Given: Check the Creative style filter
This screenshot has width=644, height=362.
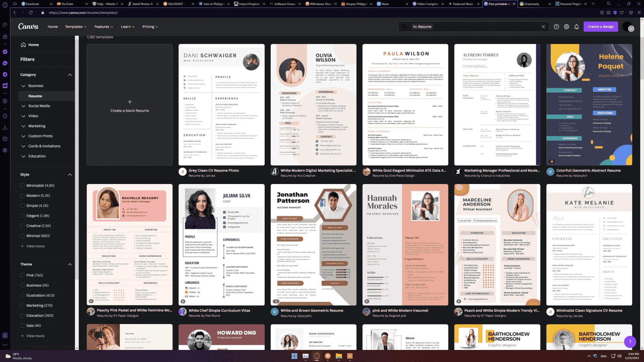Looking at the screenshot, I should [x=22, y=226].
